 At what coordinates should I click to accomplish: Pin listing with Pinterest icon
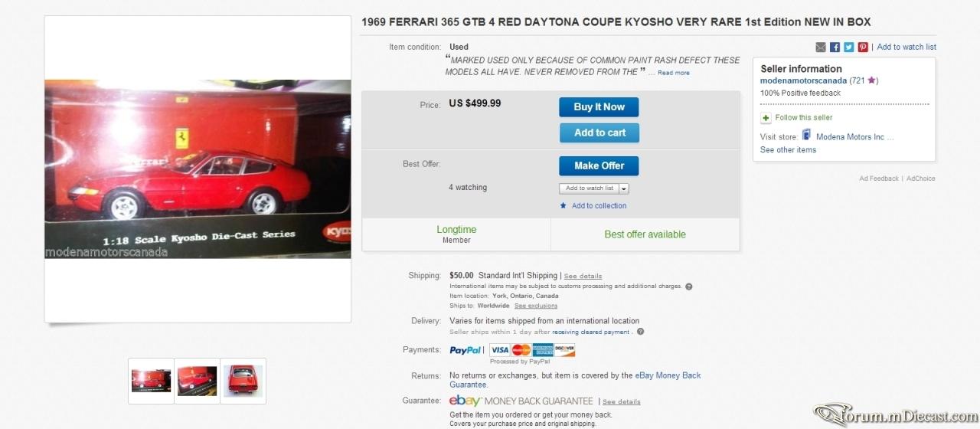863,47
